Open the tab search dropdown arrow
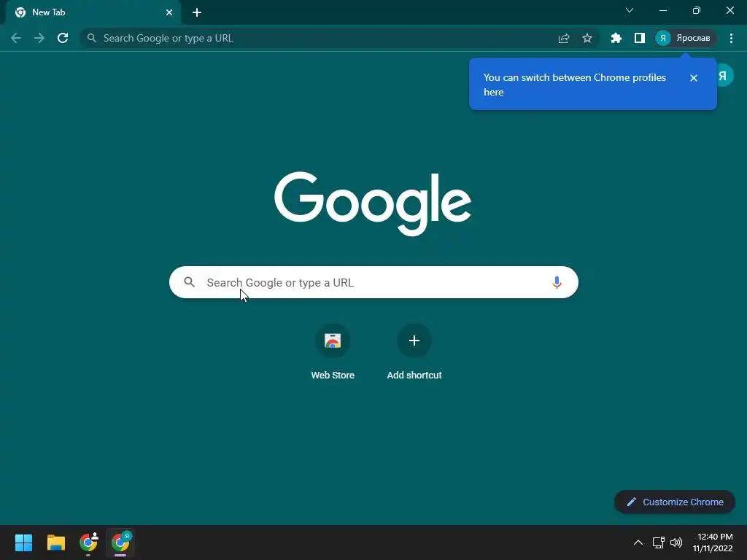 tap(630, 10)
